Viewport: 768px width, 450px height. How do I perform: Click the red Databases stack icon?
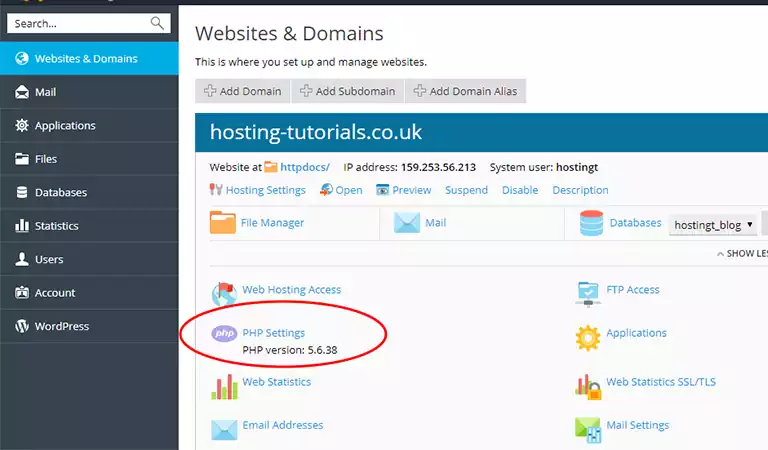591,223
